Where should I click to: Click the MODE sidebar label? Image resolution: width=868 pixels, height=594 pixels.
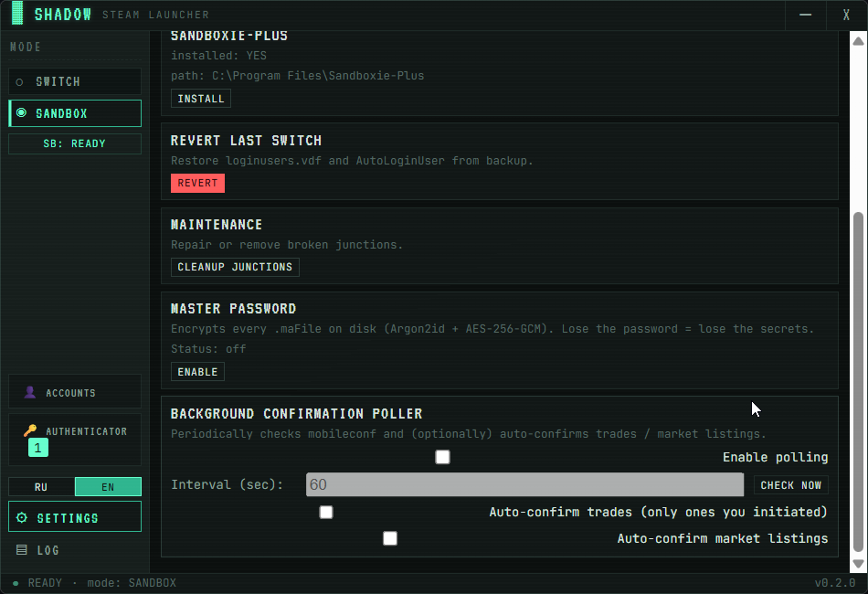click(26, 47)
